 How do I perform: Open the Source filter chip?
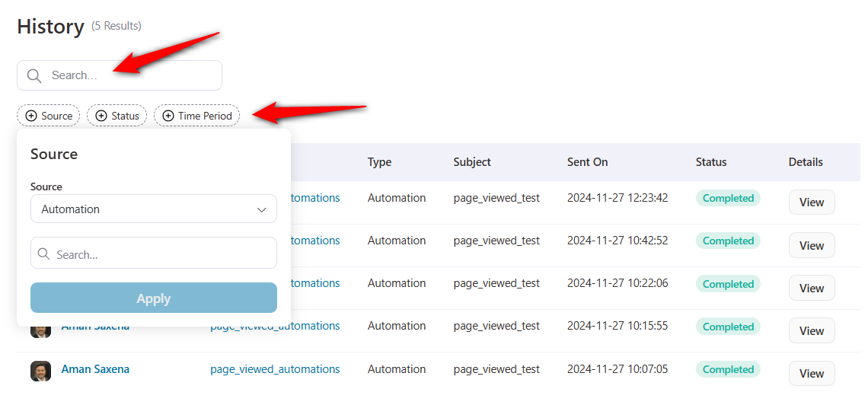coord(49,116)
